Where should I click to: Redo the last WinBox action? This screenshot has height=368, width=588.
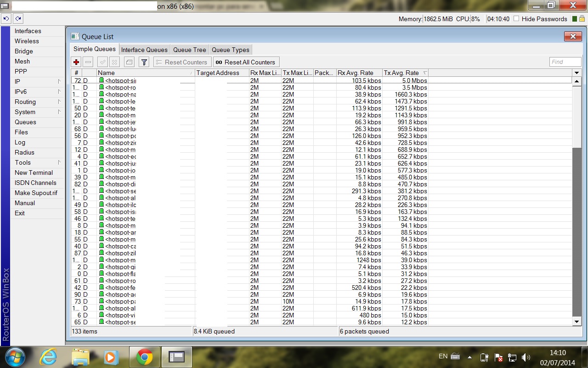click(x=18, y=19)
